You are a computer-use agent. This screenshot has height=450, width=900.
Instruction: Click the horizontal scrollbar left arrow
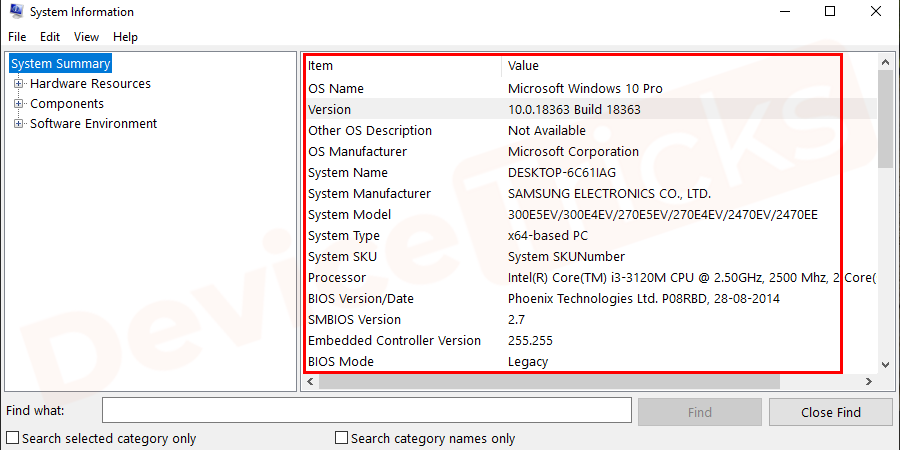311,382
